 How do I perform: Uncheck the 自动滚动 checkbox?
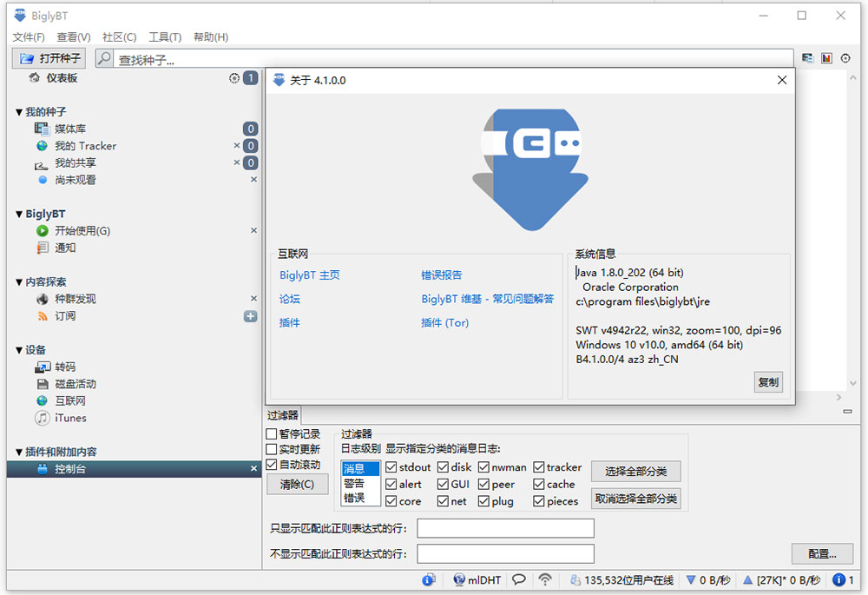point(272,464)
